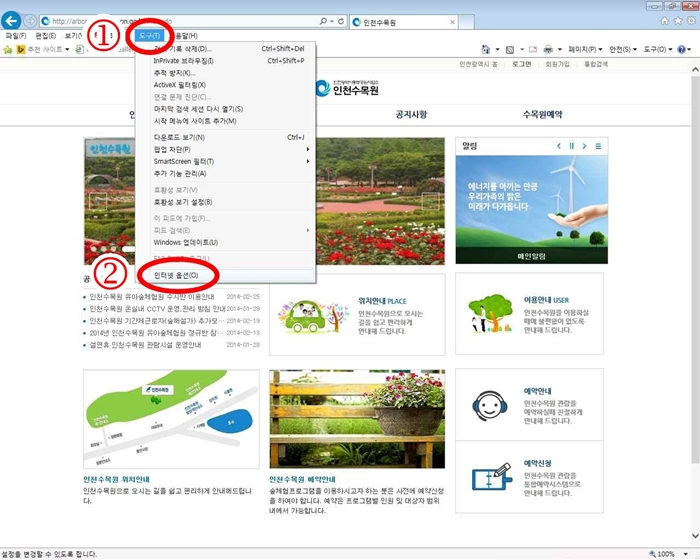Show previous banner in 알림 panel
Screen dimensions: 700x560
coord(558,146)
